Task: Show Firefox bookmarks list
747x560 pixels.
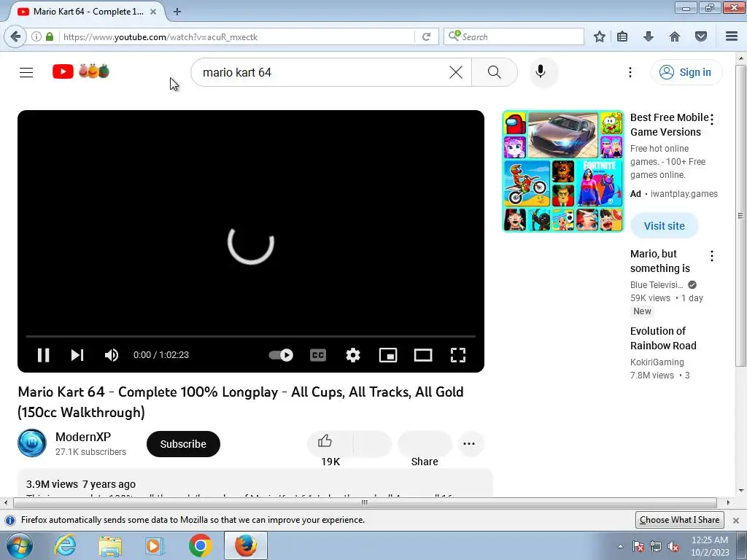Action: coord(622,36)
